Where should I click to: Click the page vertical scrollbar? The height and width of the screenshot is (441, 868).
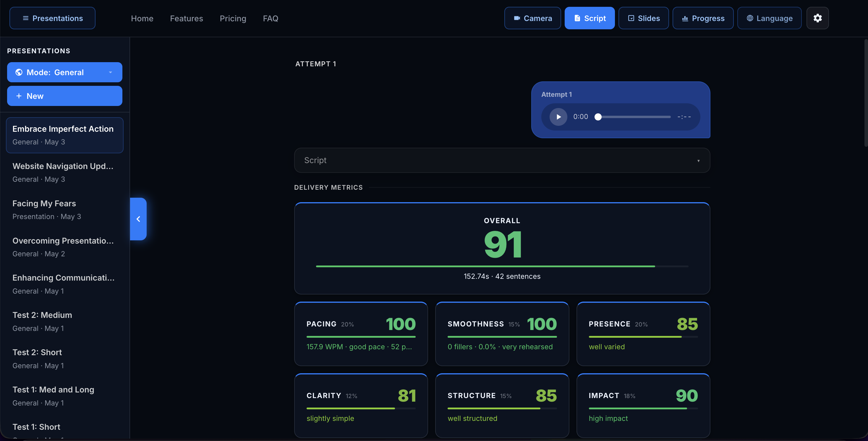point(865,93)
